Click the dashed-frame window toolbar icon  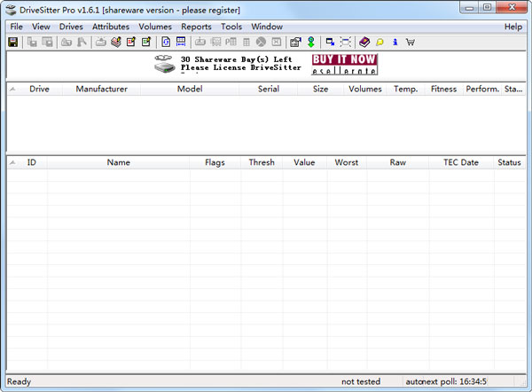pos(346,42)
